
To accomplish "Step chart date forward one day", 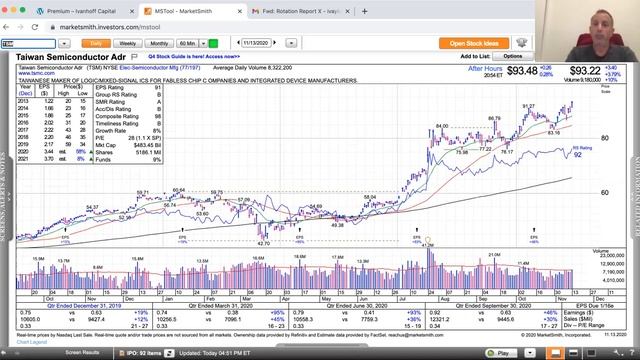I will pyautogui.click(x=274, y=42).
